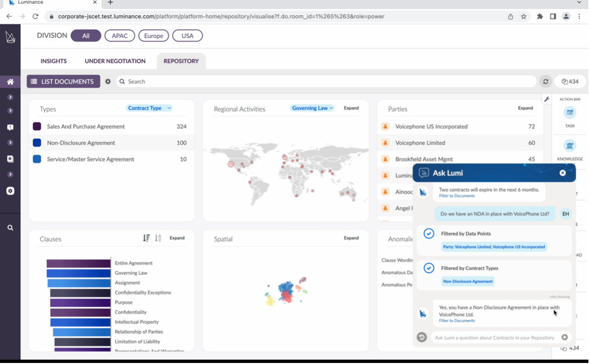
Task: Close the Ask Lumi chat panel
Action: pos(562,173)
